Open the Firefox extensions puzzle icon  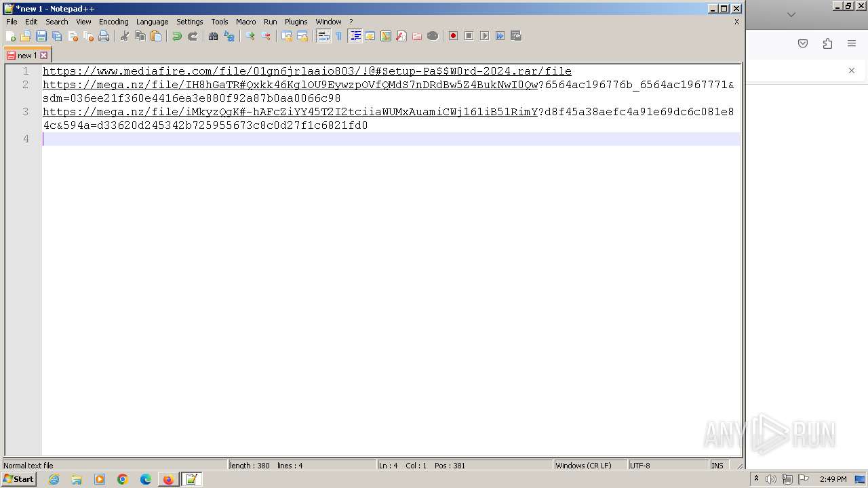click(827, 43)
